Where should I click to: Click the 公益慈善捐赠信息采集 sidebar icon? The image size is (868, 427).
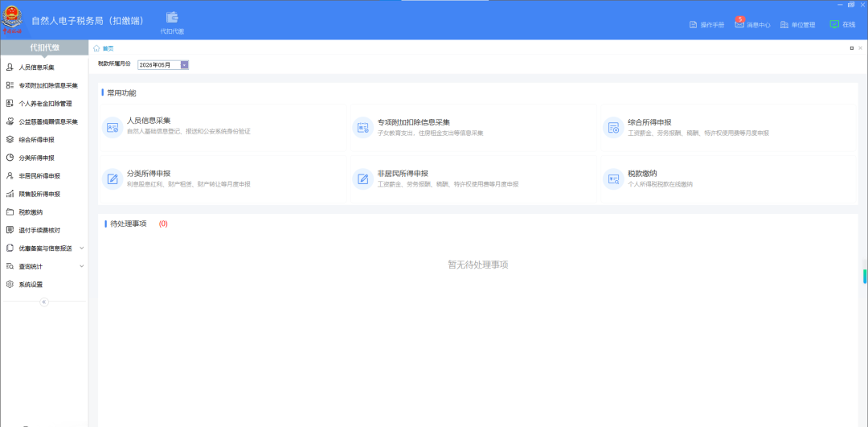pos(10,121)
